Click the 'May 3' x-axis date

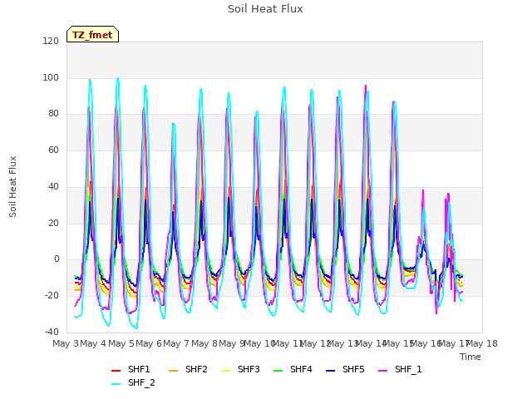[66, 343]
